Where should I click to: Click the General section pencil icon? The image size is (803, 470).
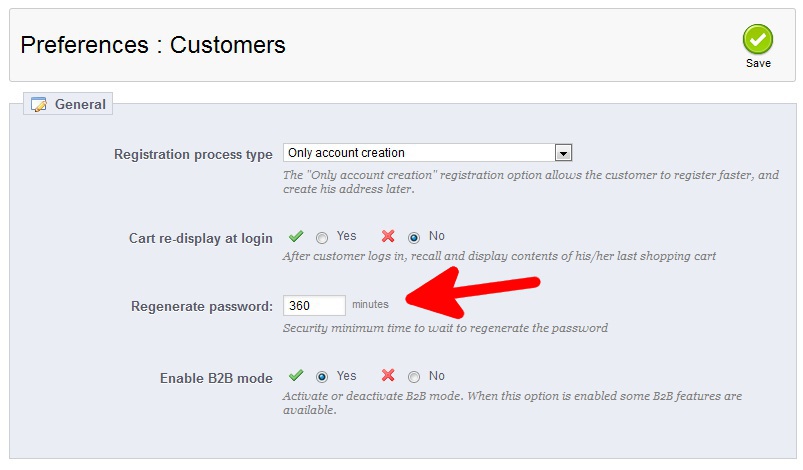39,104
